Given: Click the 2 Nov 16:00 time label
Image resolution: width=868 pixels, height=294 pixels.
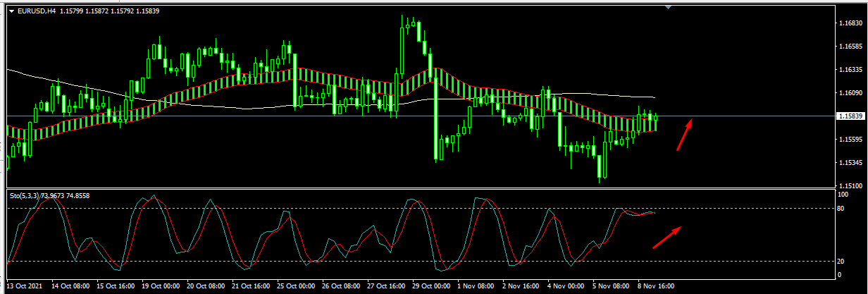Looking at the screenshot, I should (521, 286).
